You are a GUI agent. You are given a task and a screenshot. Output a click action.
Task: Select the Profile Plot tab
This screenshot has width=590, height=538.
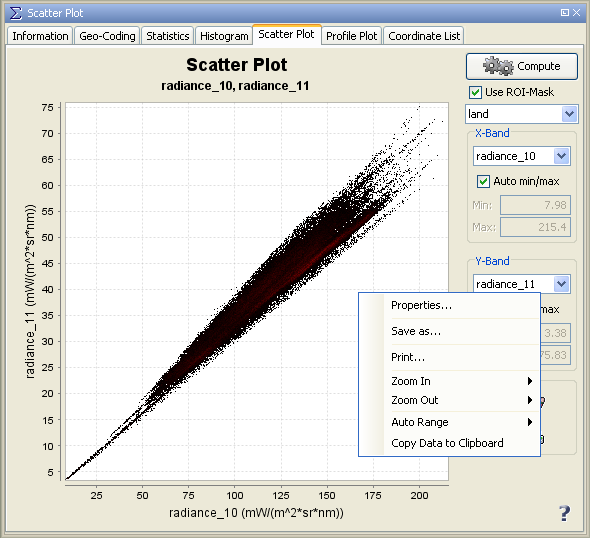point(351,36)
